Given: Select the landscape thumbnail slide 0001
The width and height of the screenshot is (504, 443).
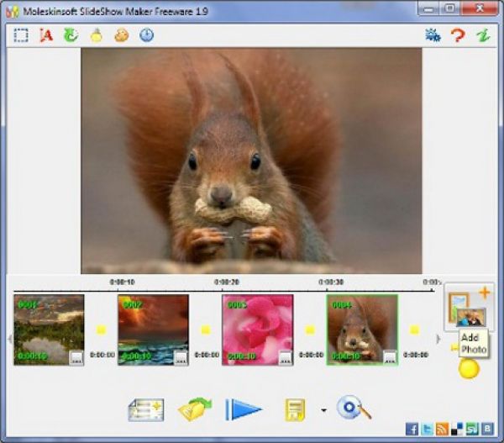Looking at the screenshot, I should coord(49,328).
